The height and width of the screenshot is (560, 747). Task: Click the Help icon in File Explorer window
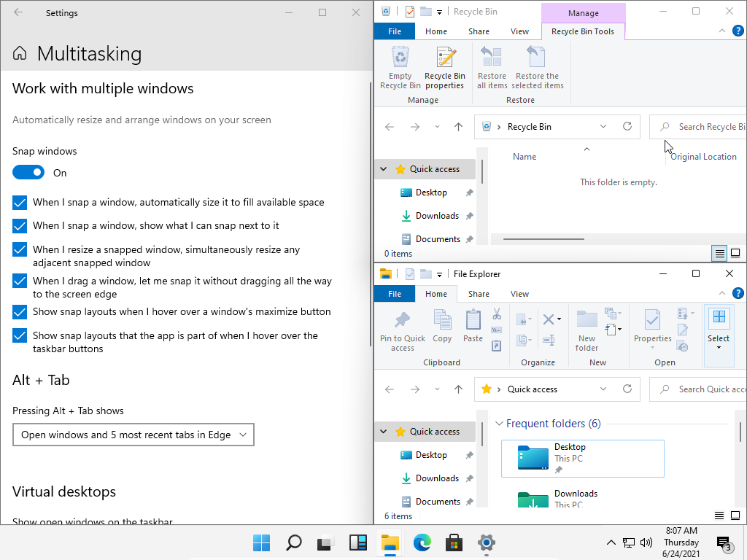[x=738, y=293]
